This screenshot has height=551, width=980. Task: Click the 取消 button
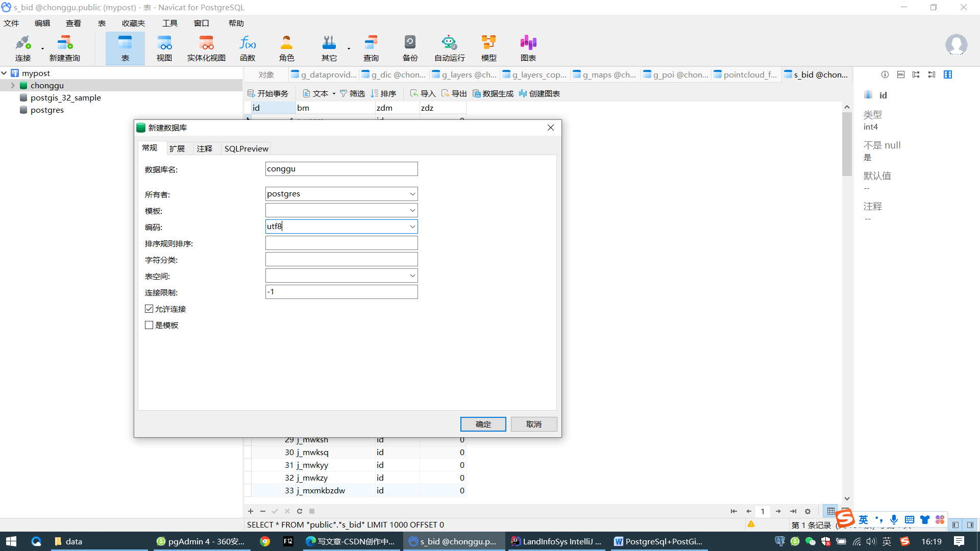point(533,424)
